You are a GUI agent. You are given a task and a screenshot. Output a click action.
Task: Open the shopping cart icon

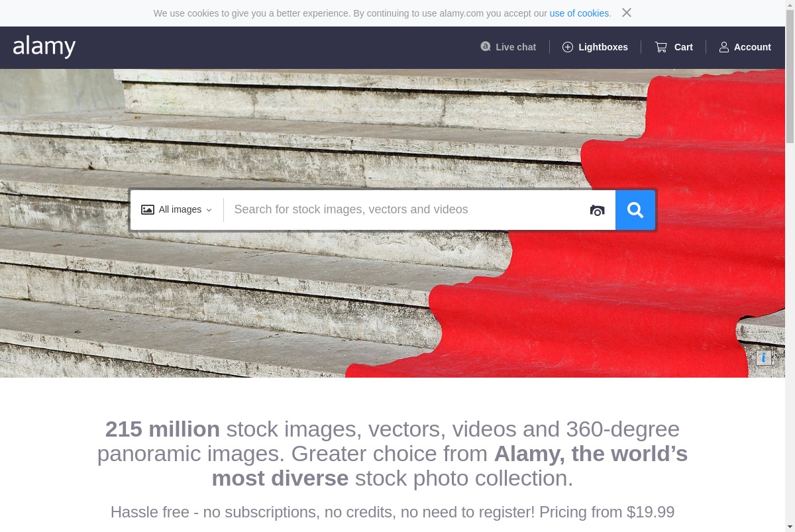[x=661, y=47]
